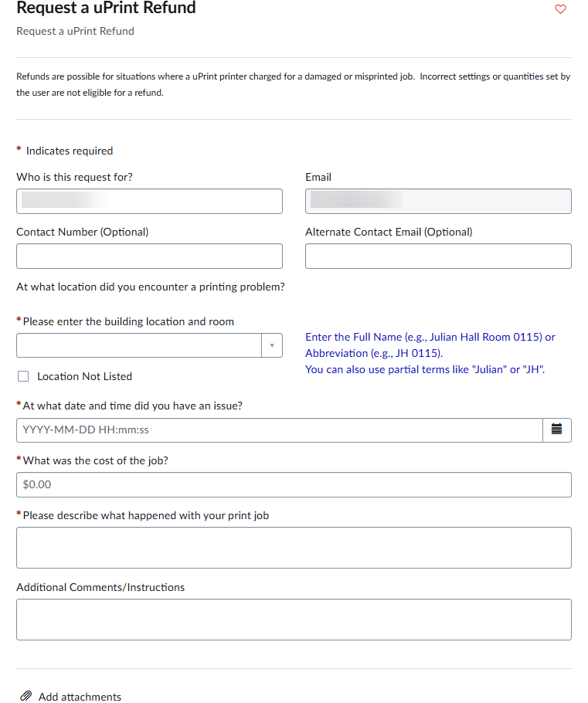The width and height of the screenshot is (588, 703).
Task: Click the Request a uPrint Refund heading
Action: [106, 8]
